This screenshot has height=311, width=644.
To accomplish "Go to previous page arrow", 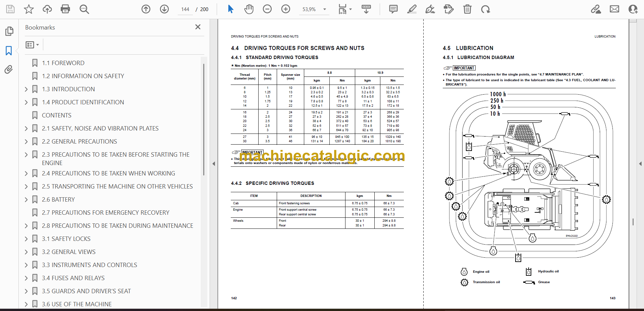I will (146, 9).
